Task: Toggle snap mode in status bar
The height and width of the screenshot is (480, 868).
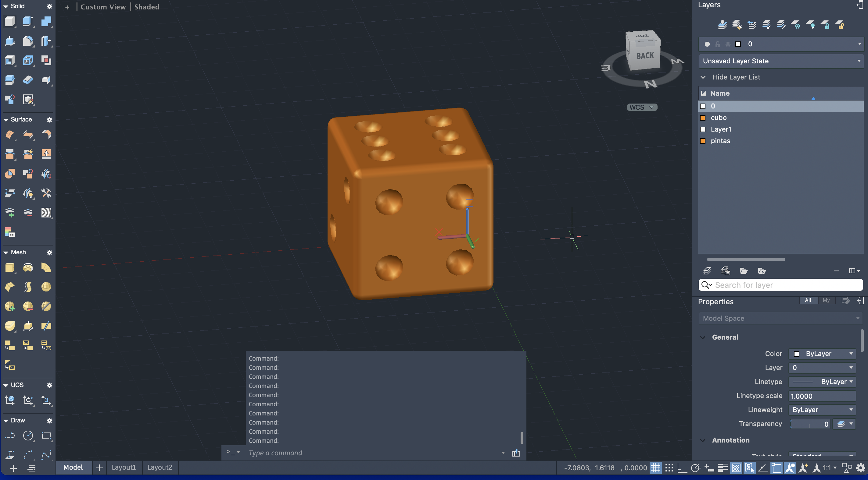Action: 669,468
